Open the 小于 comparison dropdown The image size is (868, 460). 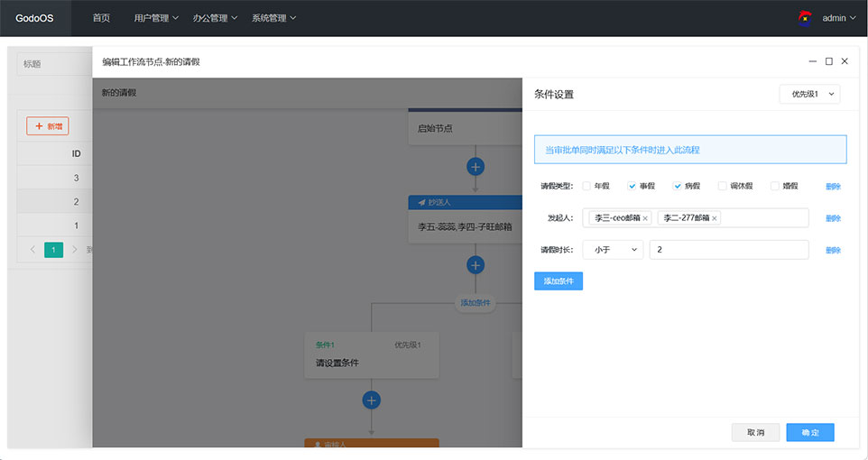point(613,250)
